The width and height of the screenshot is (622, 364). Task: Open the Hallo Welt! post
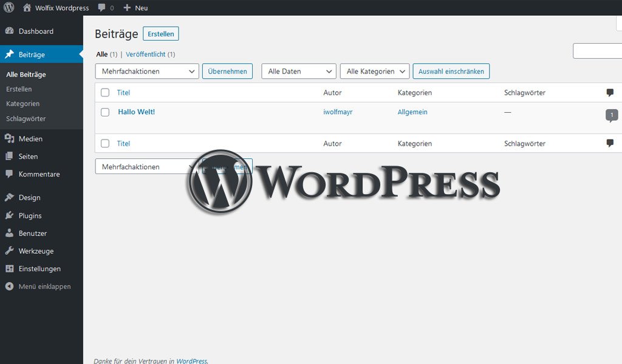point(136,112)
